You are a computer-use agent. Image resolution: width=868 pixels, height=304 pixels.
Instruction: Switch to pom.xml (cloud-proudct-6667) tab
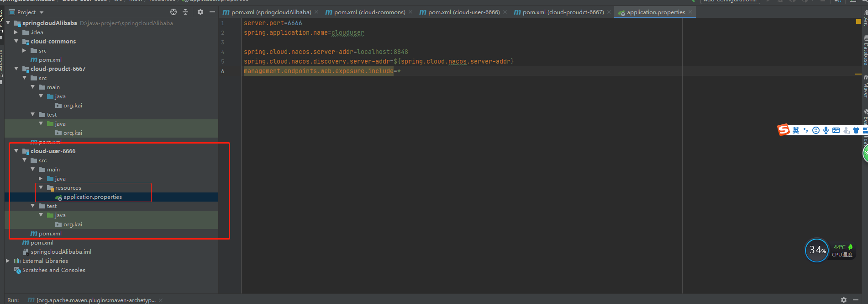(559, 12)
